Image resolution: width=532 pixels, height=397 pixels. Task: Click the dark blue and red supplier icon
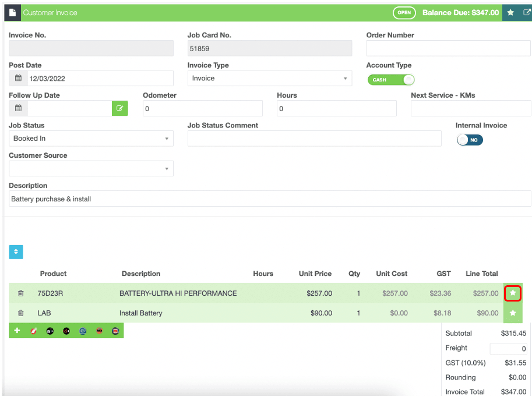[115, 331]
